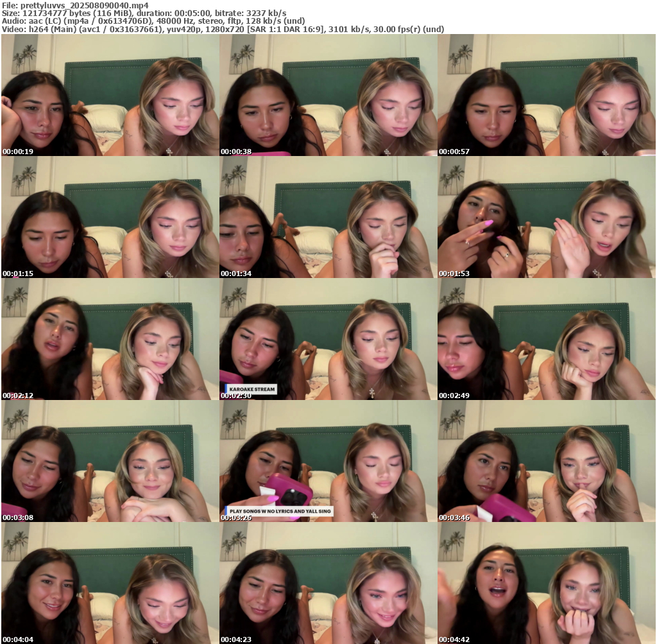The image size is (657, 644).
Task: Select the frame thumbnail timestamped 00:00:38
Action: coord(328,95)
